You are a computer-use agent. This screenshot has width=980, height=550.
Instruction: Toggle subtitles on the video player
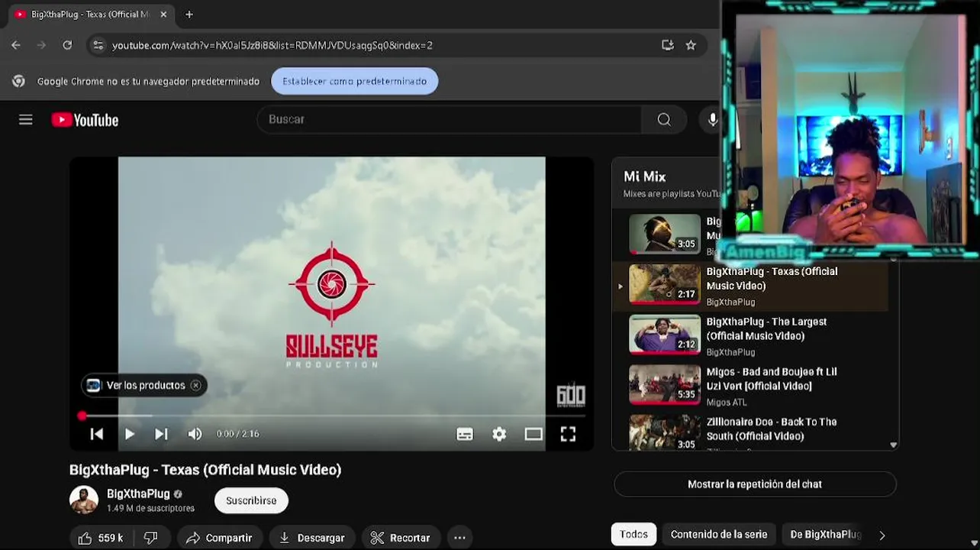coord(465,434)
